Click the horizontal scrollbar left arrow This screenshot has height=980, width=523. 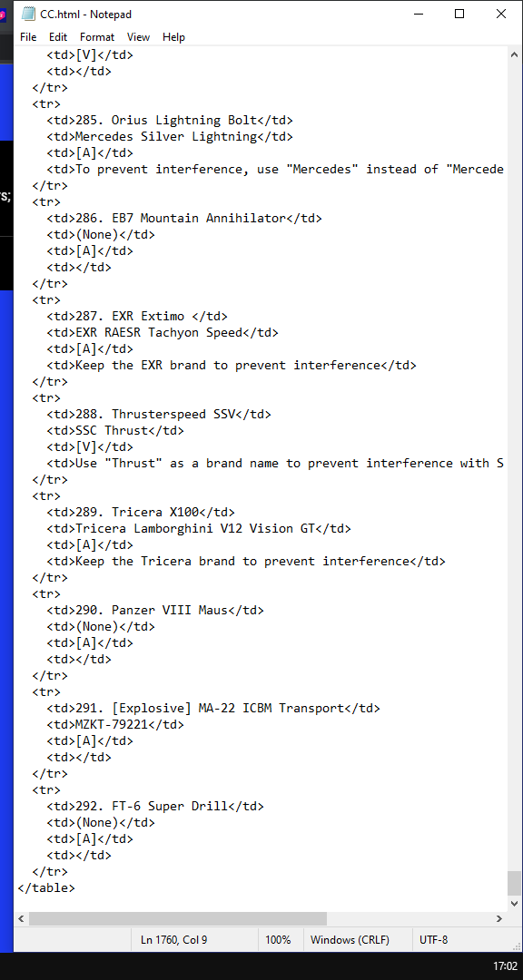coord(21,918)
